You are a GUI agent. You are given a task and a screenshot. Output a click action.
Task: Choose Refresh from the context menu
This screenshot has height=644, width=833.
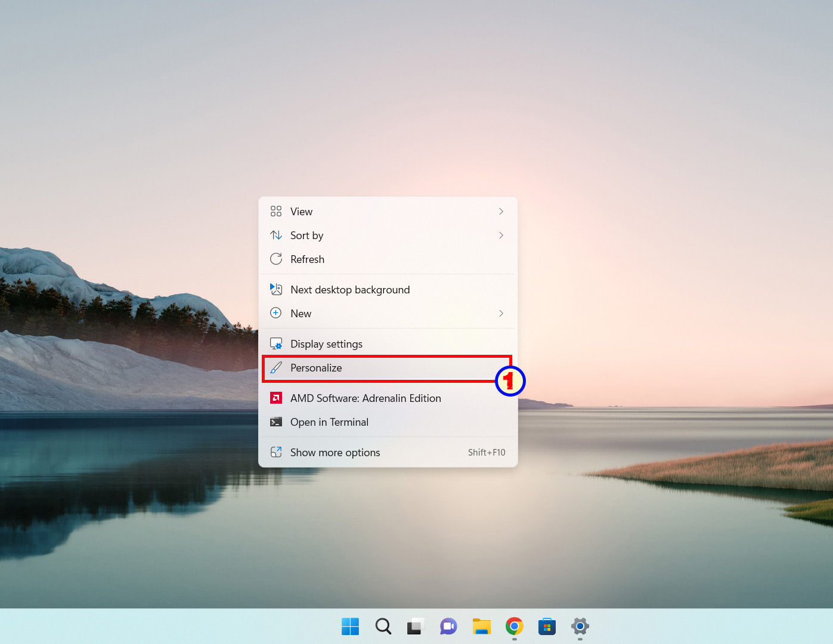388,259
